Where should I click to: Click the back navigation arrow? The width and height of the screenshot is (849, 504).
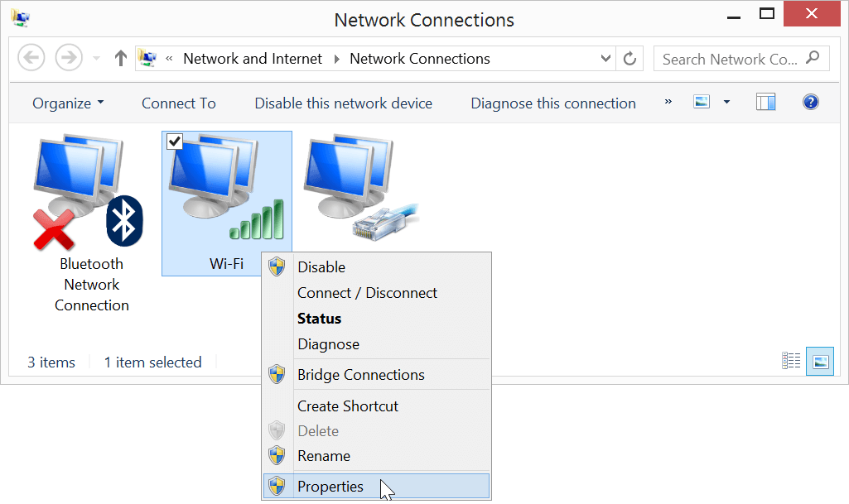pyautogui.click(x=31, y=58)
